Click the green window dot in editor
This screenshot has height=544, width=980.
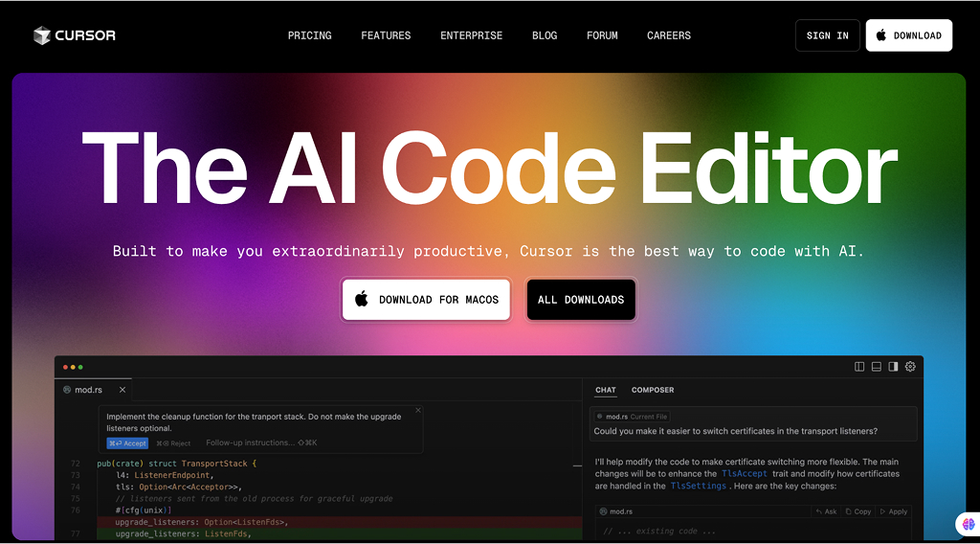click(80, 367)
